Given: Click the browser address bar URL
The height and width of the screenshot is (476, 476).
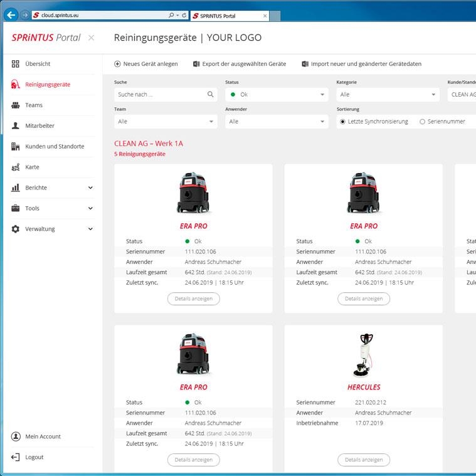Looking at the screenshot, I should (60, 15).
